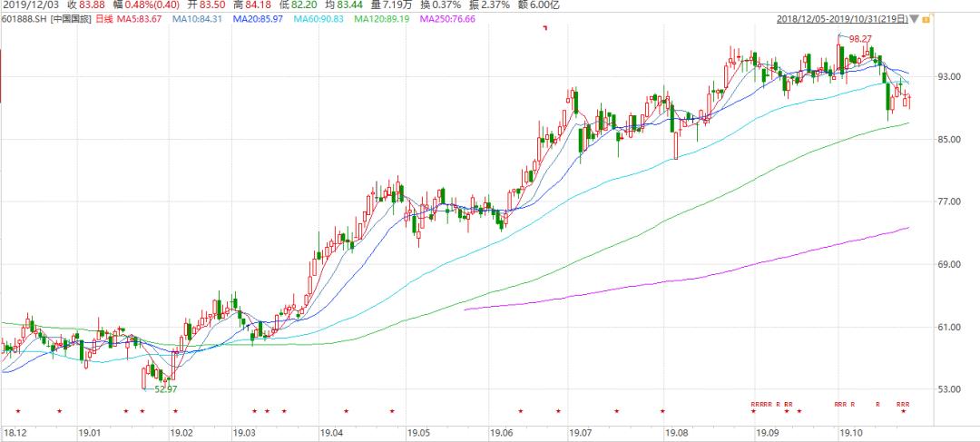
Task: Click the average price 83.44 value
Action: (x=350, y=5)
